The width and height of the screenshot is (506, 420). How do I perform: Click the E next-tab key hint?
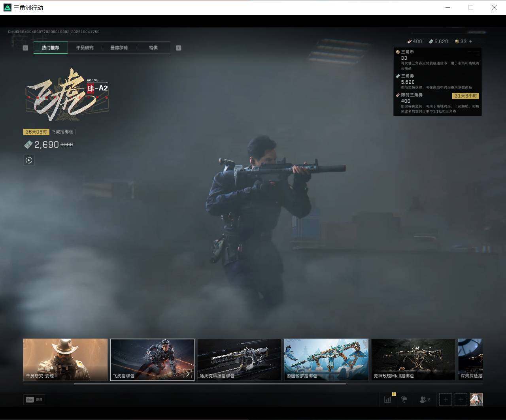178,48
